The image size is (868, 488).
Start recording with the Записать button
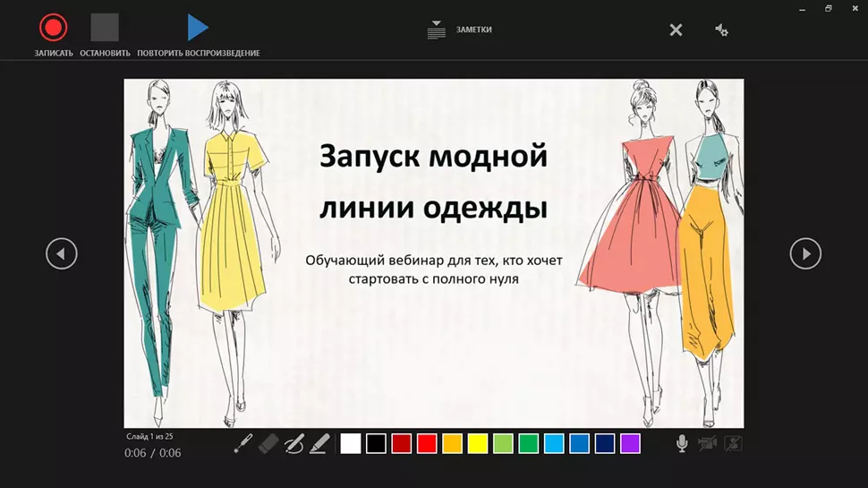tap(53, 29)
